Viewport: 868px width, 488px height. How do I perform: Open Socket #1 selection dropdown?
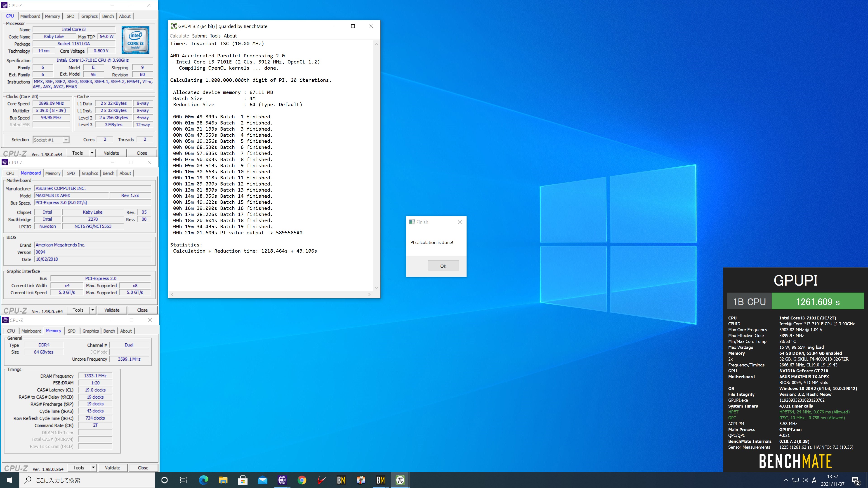point(51,140)
